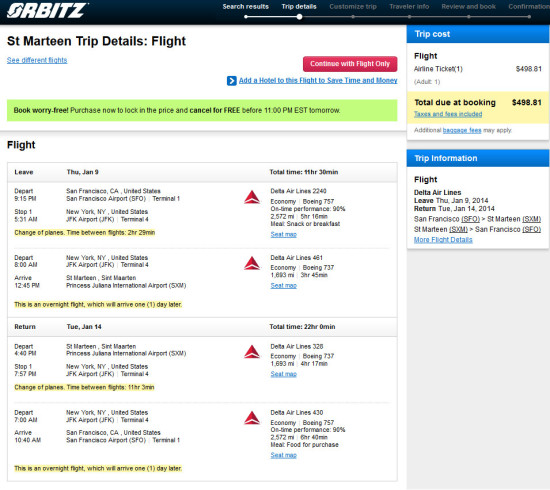Click the Trip details progress marker dot
This screenshot has height=490, width=550.
coord(299,16)
